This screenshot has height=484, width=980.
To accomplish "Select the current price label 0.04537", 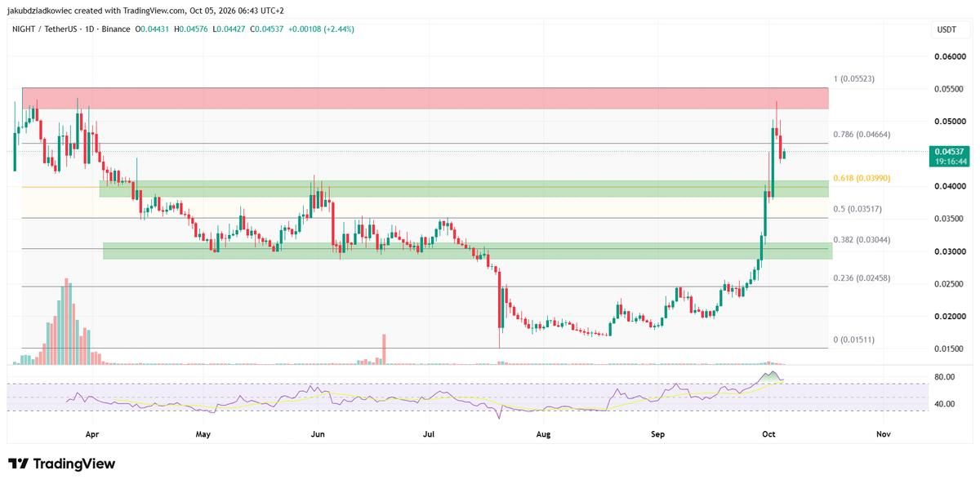I will click(x=951, y=152).
